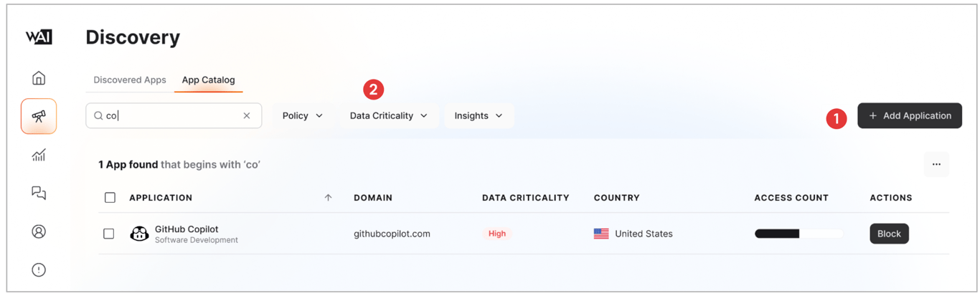The image size is (980, 296).
Task: Click the Add Application button
Action: point(909,115)
